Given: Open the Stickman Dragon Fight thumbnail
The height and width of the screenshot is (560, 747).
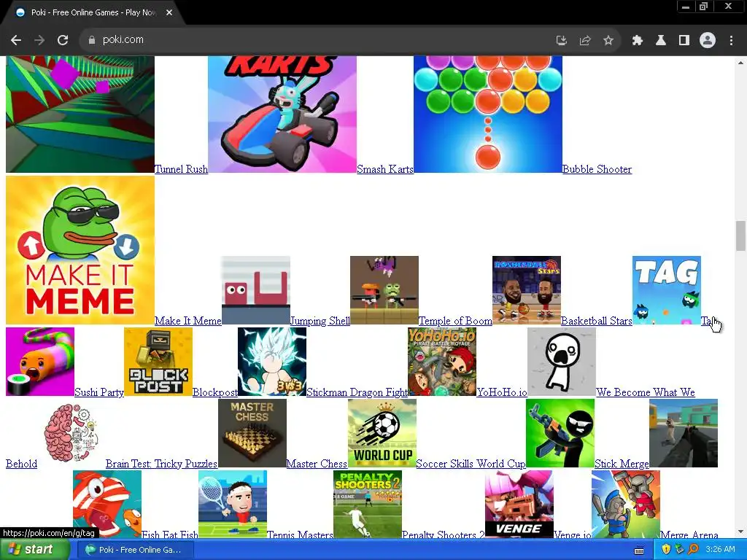Looking at the screenshot, I should tap(272, 362).
